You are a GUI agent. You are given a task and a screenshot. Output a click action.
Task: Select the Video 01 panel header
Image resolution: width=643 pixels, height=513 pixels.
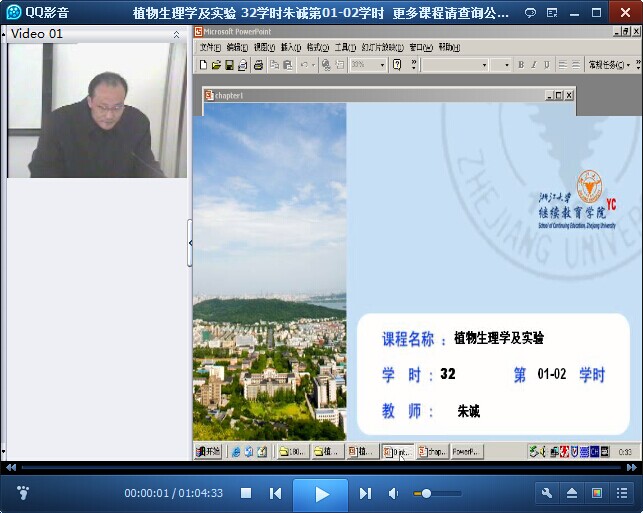pos(97,34)
